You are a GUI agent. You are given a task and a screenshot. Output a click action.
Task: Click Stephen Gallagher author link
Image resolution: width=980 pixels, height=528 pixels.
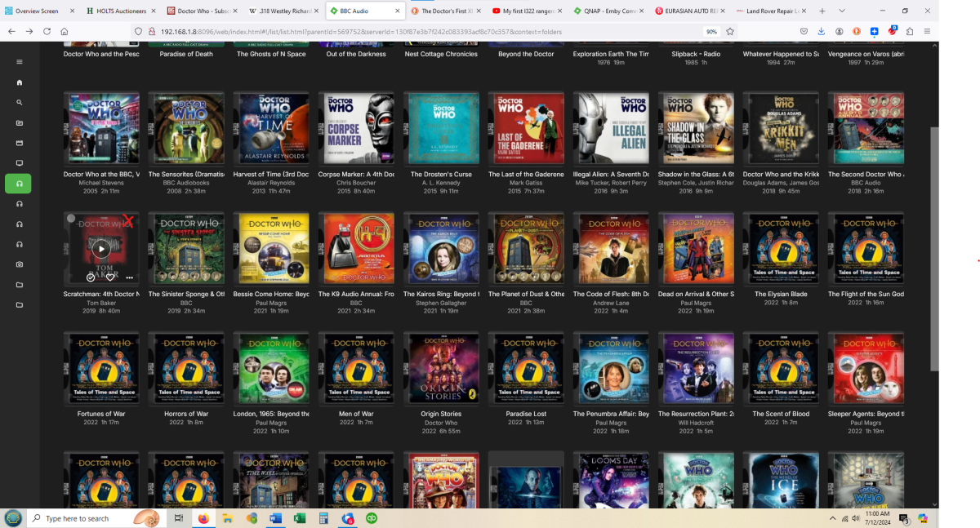pos(441,302)
